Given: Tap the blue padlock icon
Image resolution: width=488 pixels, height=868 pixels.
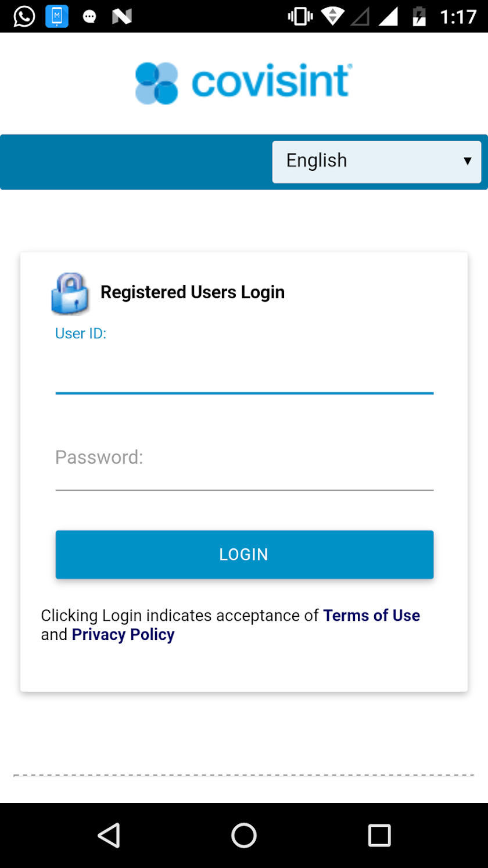Looking at the screenshot, I should (70, 294).
